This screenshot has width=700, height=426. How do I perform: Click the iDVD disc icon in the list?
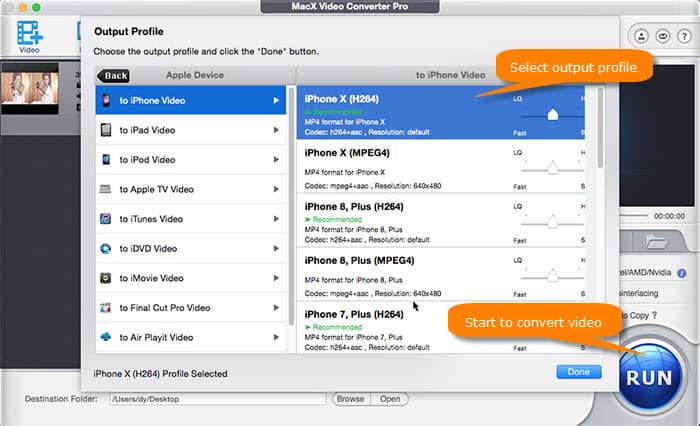tap(105, 248)
